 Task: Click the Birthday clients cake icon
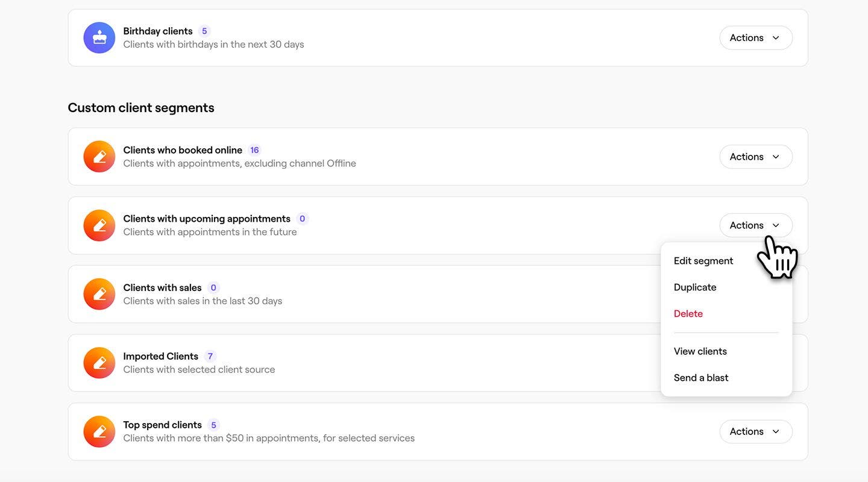click(99, 38)
